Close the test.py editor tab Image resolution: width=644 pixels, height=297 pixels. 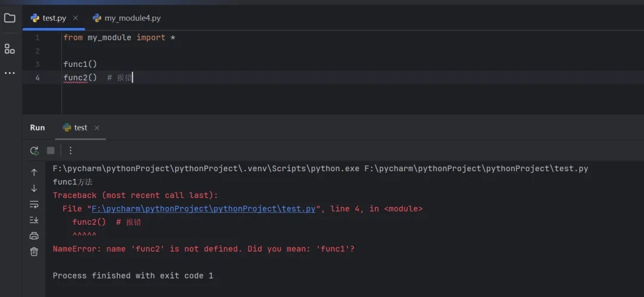click(76, 18)
